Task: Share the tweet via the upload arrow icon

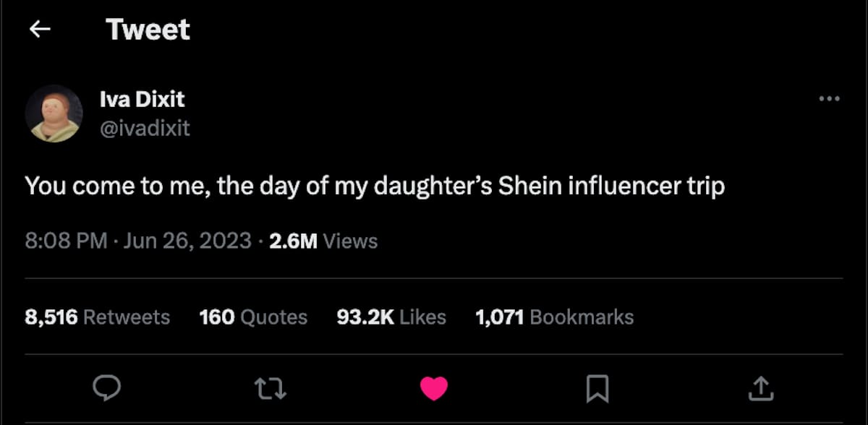Action: pyautogui.click(x=760, y=389)
